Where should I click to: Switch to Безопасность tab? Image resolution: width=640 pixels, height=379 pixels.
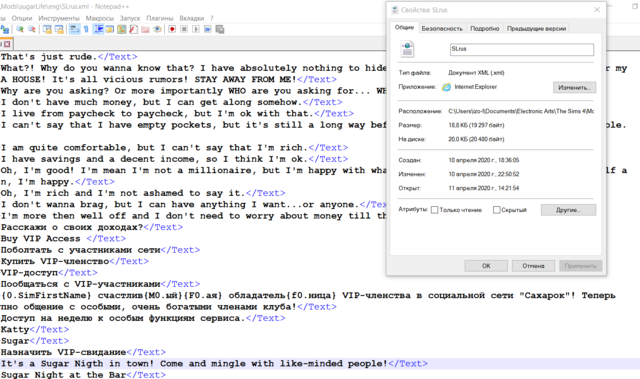442,29
